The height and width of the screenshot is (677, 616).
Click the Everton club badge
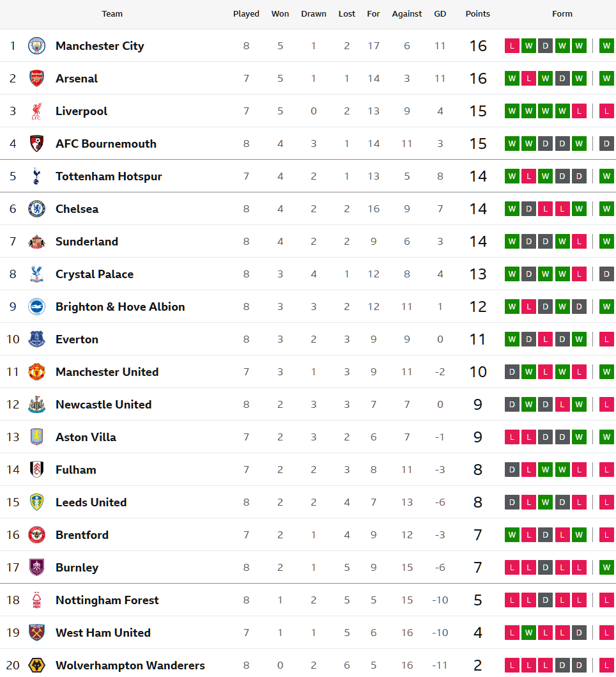click(x=37, y=339)
